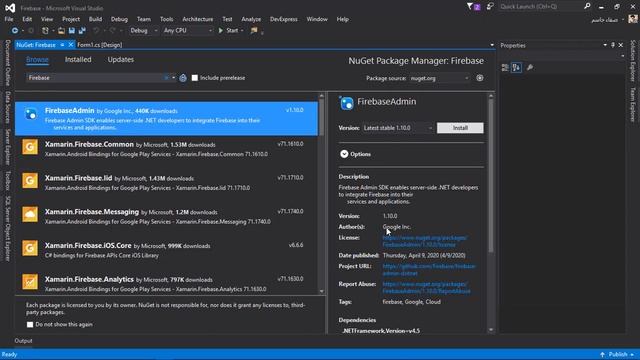Viewport: 640px width, 360px height.
Task: Click in the Firebase search input field
Action: (x=95, y=78)
